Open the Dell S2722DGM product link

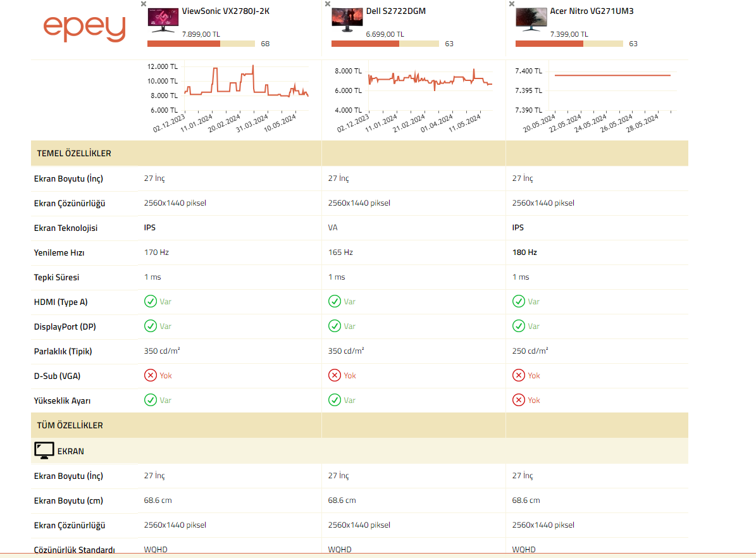396,11
